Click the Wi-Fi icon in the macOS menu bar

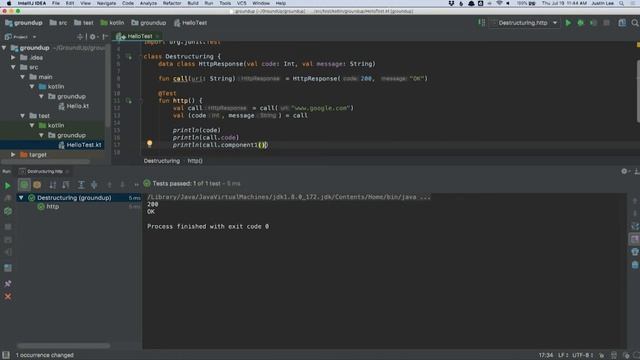[x=499, y=3]
